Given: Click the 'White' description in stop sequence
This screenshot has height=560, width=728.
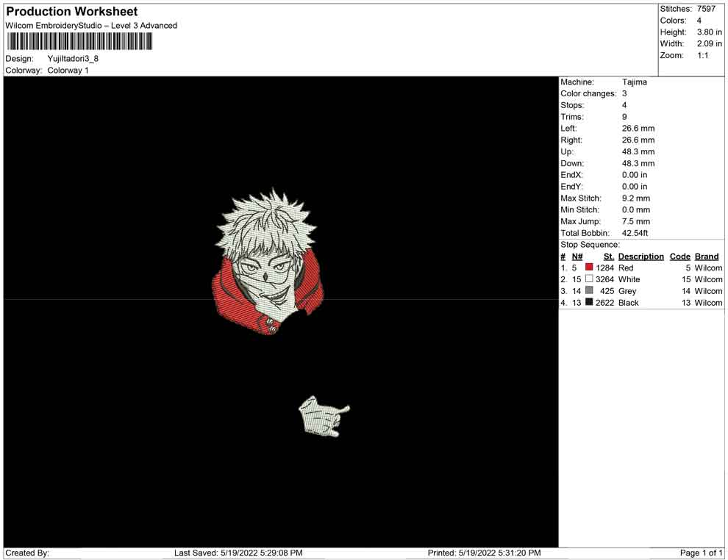Looking at the screenshot, I should pos(629,279).
